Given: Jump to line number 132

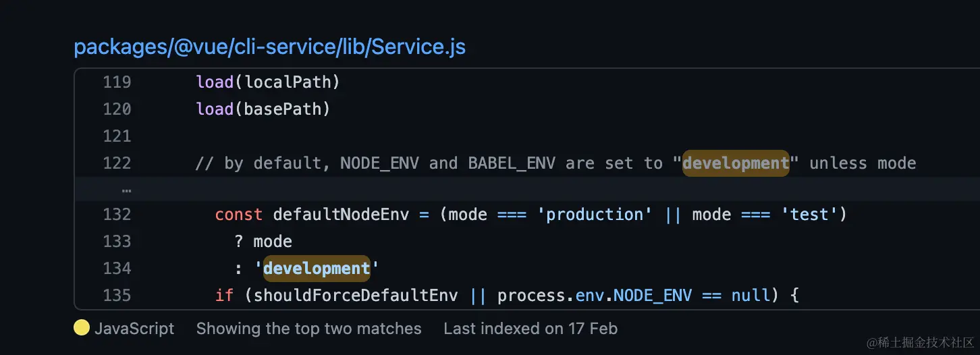Looking at the screenshot, I should pyautogui.click(x=117, y=215).
